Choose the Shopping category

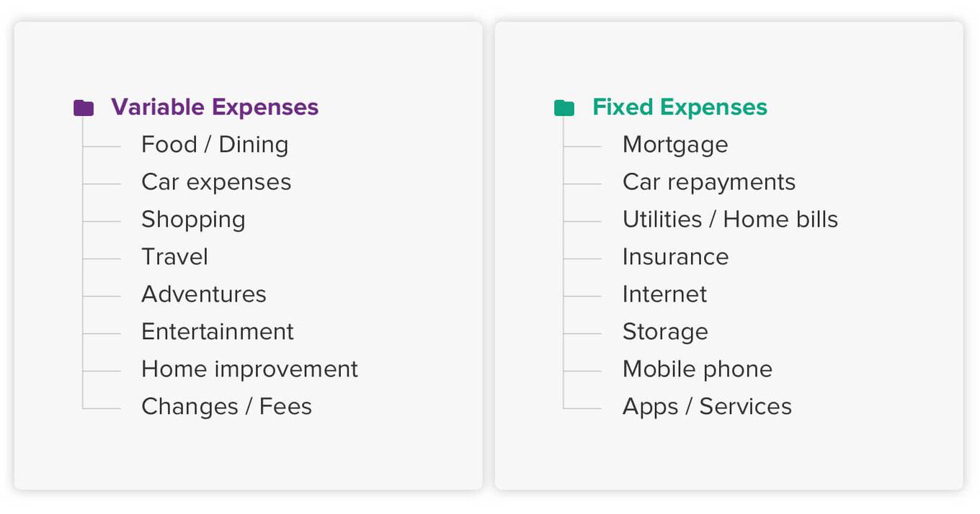coord(193,220)
